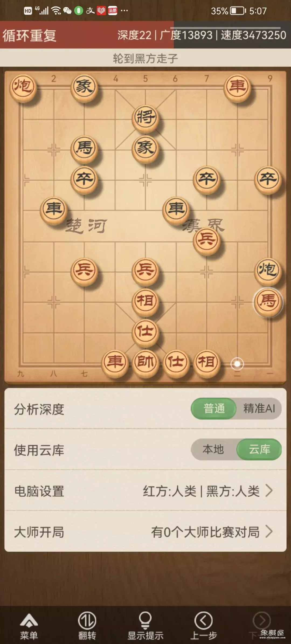The height and width of the screenshot is (644, 291).
Task: Tap the analysis progress bar at top
Action: [226, 28]
